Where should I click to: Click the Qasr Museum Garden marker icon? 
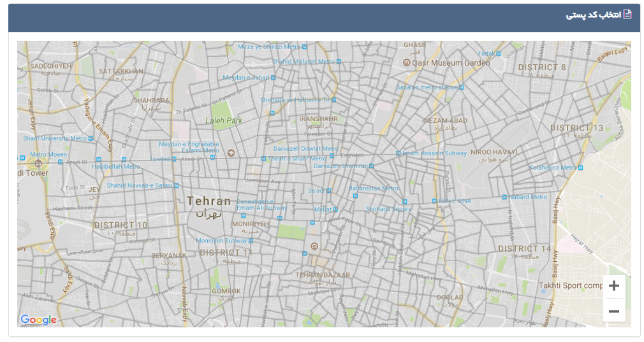(x=407, y=63)
